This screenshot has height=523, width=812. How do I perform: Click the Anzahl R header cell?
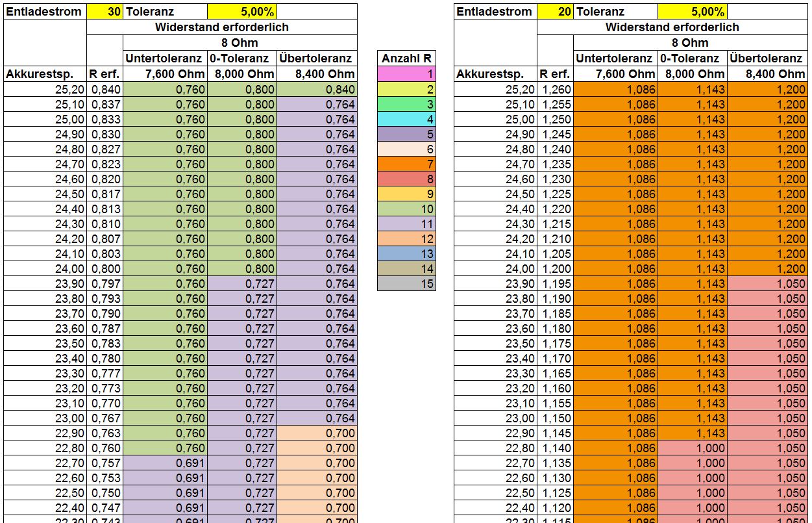[406, 58]
